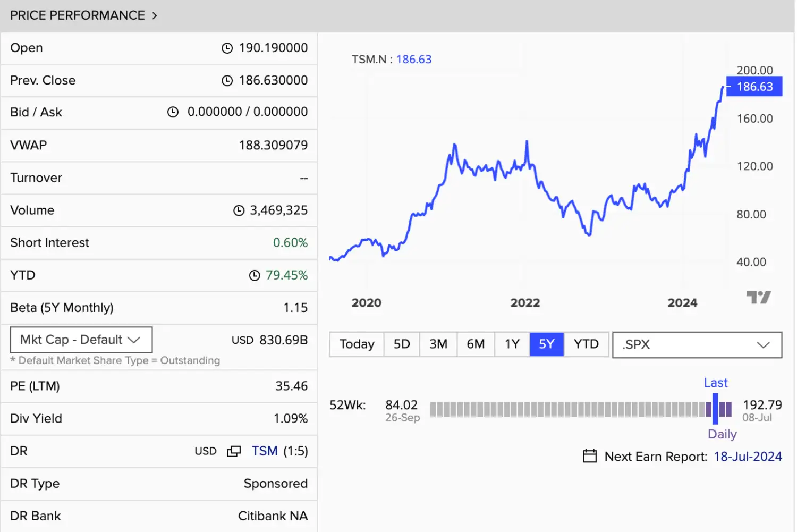This screenshot has width=797, height=532.
Task: Click the clock icon next to YTD percentage
Action: click(x=255, y=275)
